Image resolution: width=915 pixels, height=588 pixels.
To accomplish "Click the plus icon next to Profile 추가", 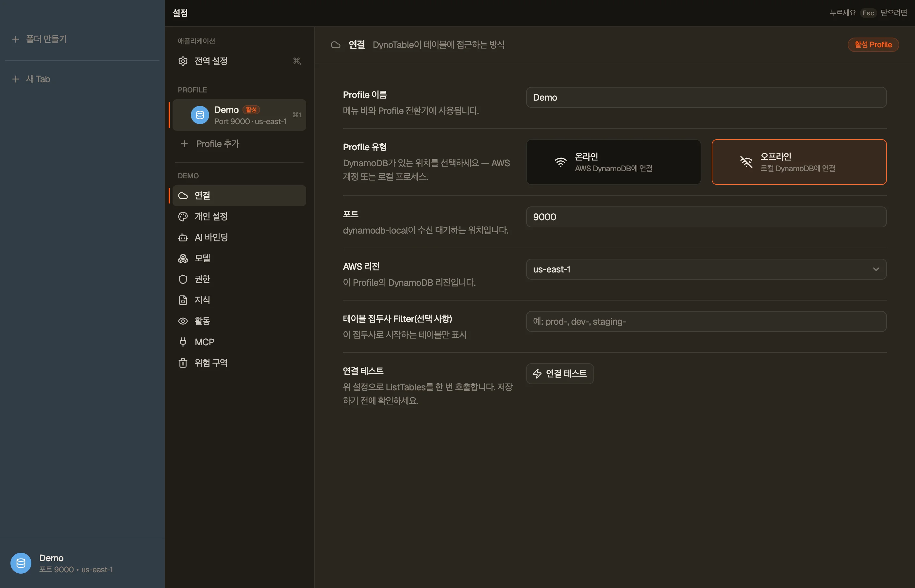I will tap(184, 144).
